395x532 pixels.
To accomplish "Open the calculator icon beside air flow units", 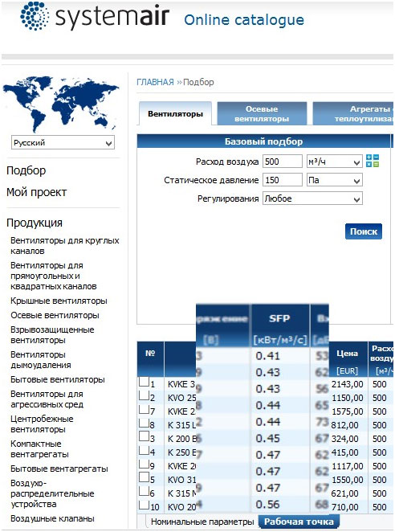I will [x=373, y=161].
